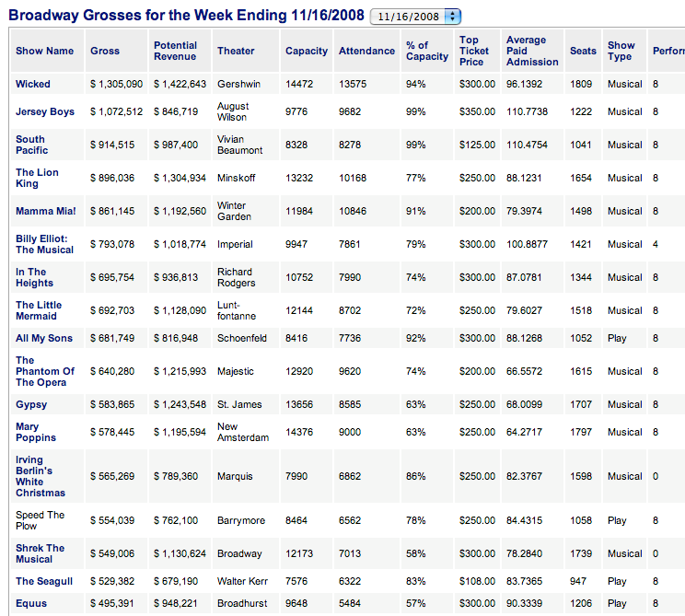Sort by Show Name column header
Image resolution: width=685 pixels, height=616 pixels.
(x=44, y=52)
